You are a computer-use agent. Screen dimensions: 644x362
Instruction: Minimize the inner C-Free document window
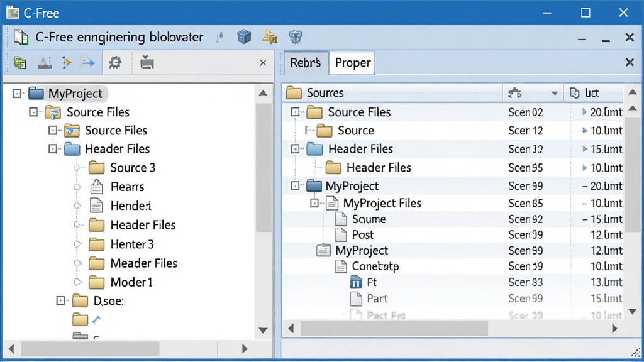[582, 40]
